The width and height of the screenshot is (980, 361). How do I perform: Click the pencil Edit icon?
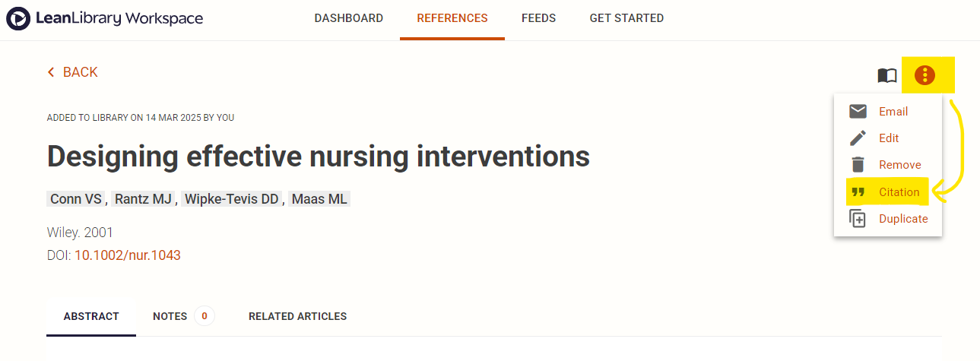coord(858,138)
